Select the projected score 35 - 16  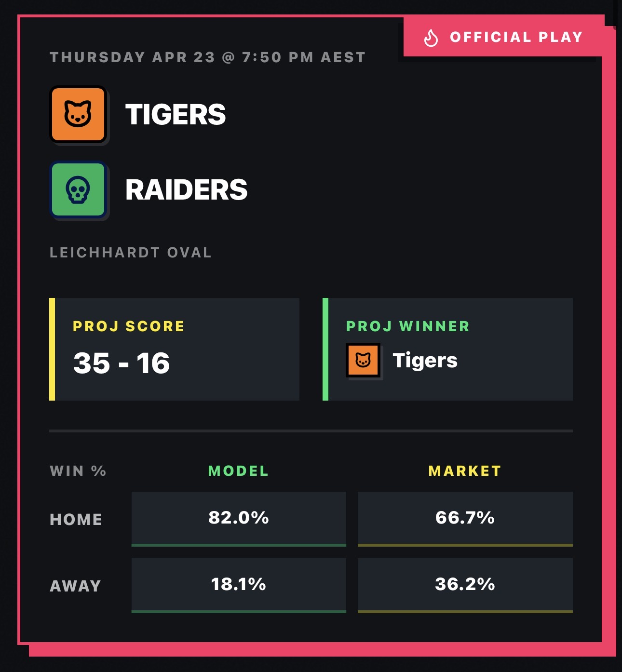122,363
